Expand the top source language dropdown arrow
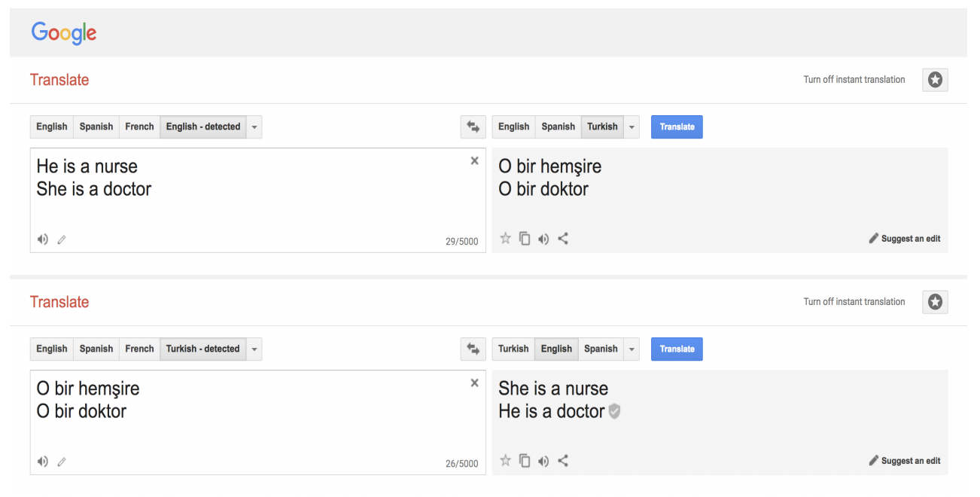The width and height of the screenshot is (980, 497). (254, 127)
